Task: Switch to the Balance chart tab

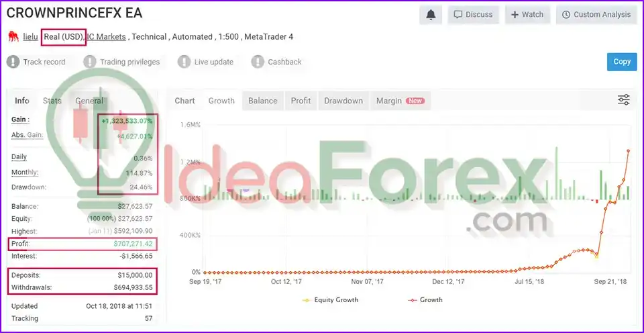Action: coord(263,101)
